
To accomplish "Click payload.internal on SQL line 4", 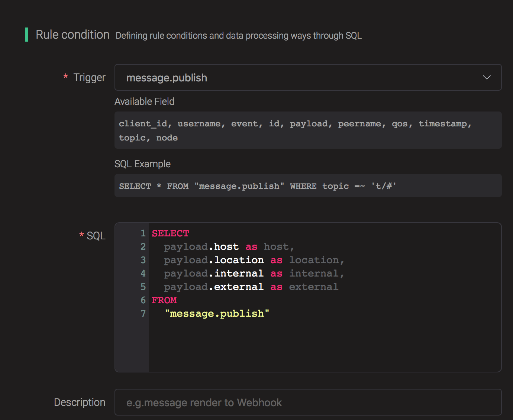I will pyautogui.click(x=214, y=274).
